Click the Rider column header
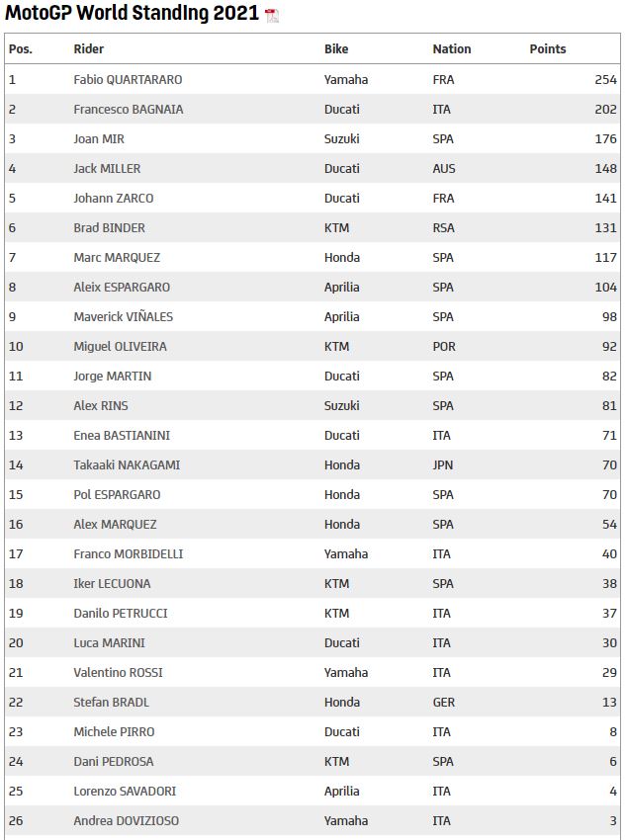This screenshot has width=626, height=840. point(89,48)
